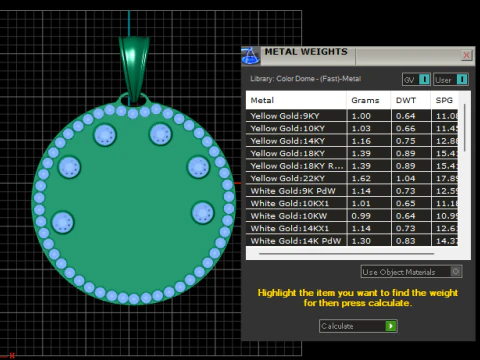Select the White Gold:10KX1 row
Screen dimensions: 480x360
tap(352, 203)
